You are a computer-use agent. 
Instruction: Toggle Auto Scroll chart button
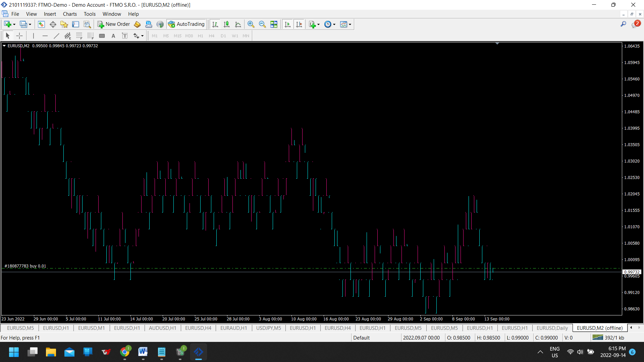287,24
